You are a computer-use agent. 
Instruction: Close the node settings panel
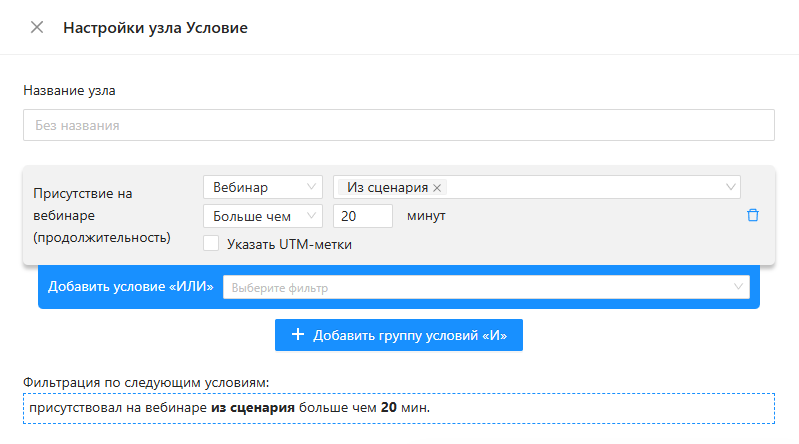37,27
